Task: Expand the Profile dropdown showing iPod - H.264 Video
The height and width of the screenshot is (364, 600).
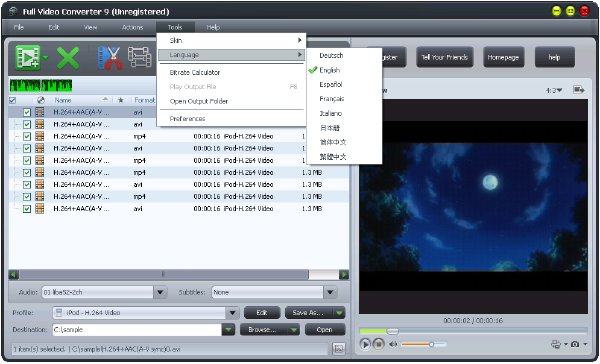Action: tap(232, 313)
